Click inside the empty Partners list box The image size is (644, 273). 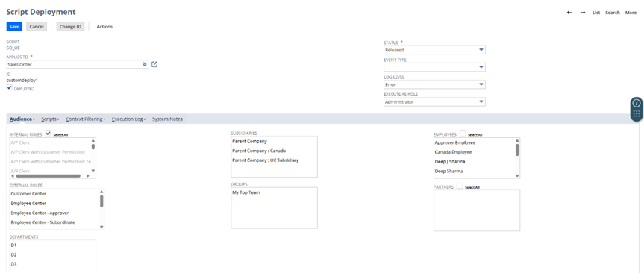pyautogui.click(x=477, y=210)
